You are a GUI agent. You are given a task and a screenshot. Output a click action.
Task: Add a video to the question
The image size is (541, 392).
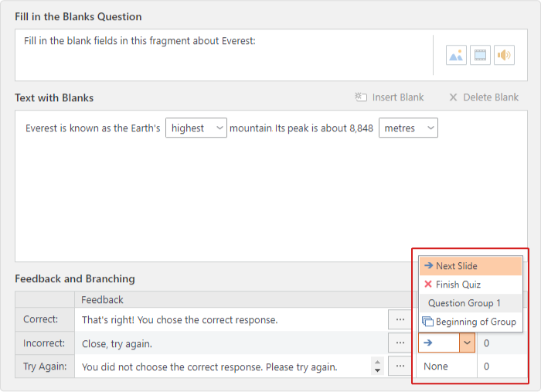[x=480, y=55]
